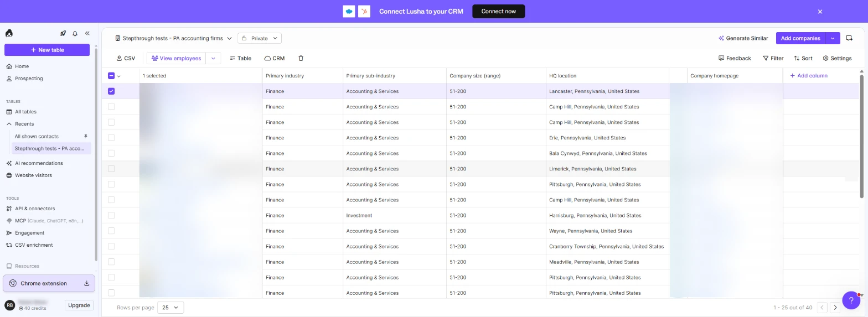Check the Bala Cynwyd row checkbox
This screenshot has width=868, height=317.
tap(111, 153)
